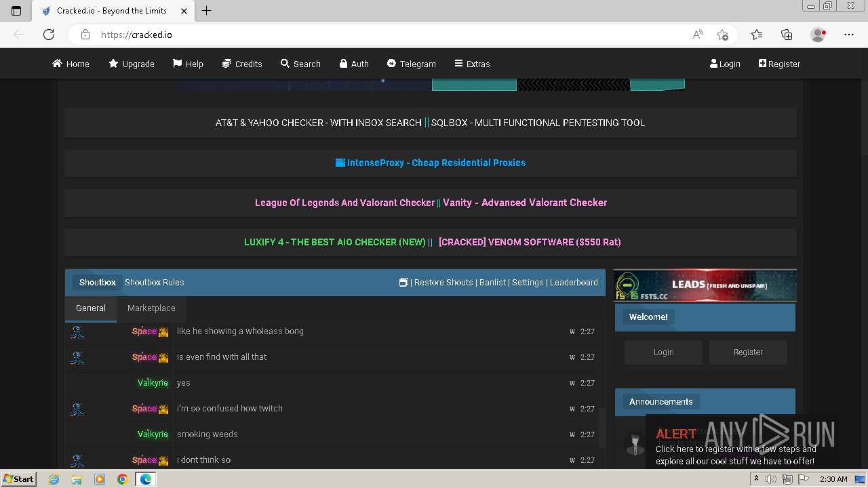Click Login button in Welcome panel
Viewport: 868px width, 488px height.
(664, 352)
